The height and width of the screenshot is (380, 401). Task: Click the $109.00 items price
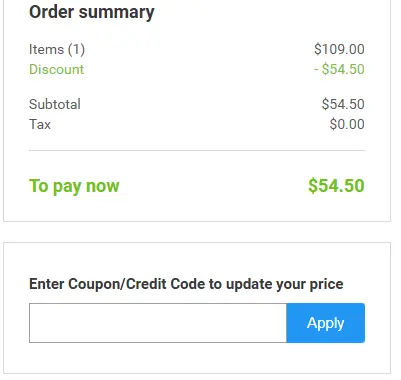coord(339,49)
